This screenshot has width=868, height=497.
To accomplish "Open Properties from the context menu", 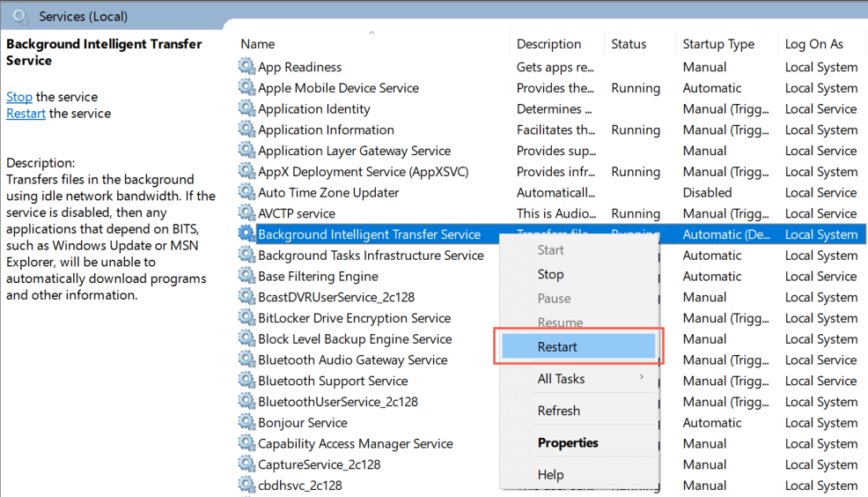I will 568,442.
